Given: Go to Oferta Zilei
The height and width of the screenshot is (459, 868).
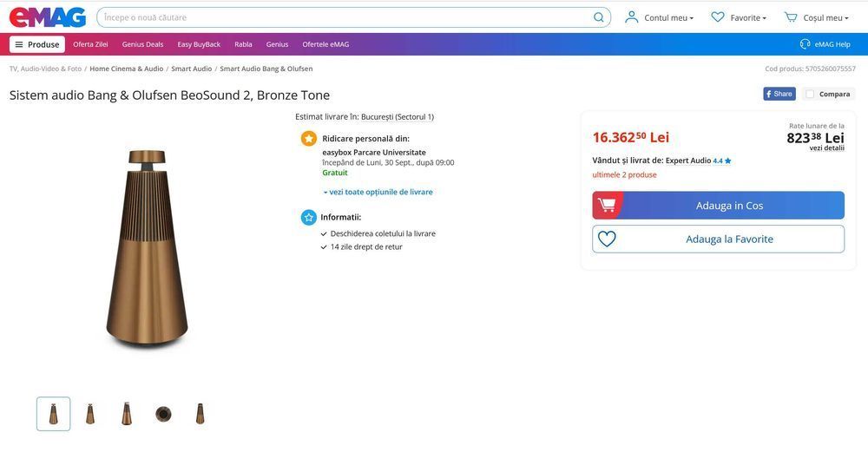Looking at the screenshot, I should tap(90, 44).
